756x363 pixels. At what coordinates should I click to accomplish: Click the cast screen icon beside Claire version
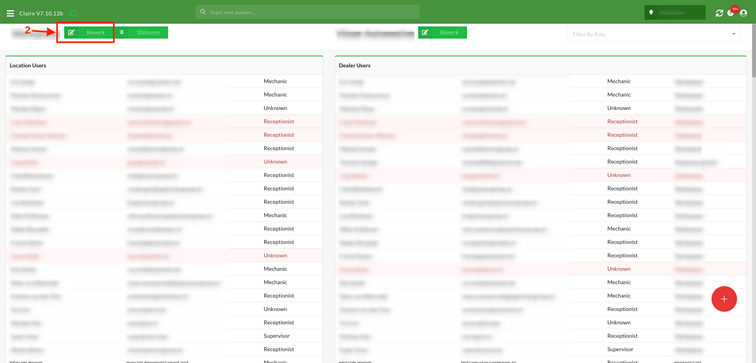click(72, 13)
